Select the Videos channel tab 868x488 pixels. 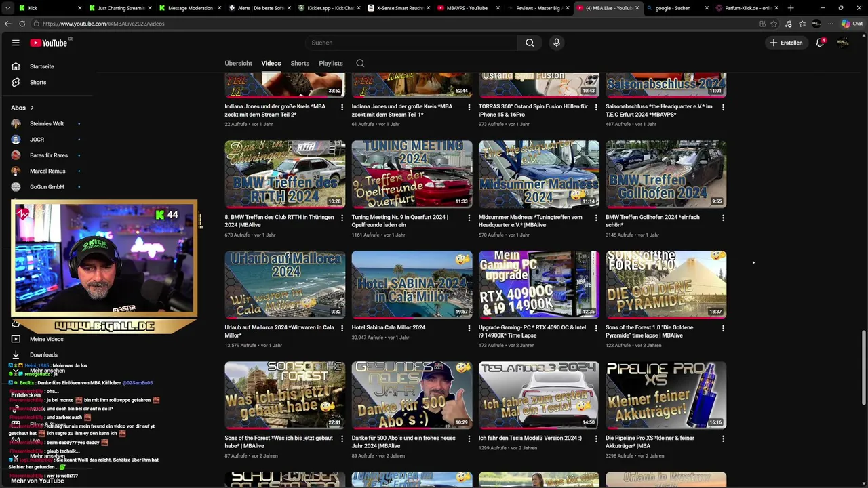[271, 63]
